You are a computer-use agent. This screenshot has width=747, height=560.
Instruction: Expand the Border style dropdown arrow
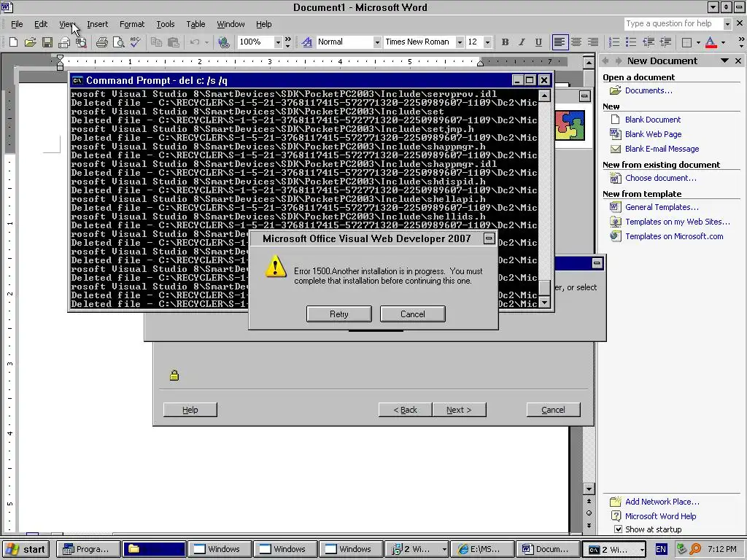(698, 42)
